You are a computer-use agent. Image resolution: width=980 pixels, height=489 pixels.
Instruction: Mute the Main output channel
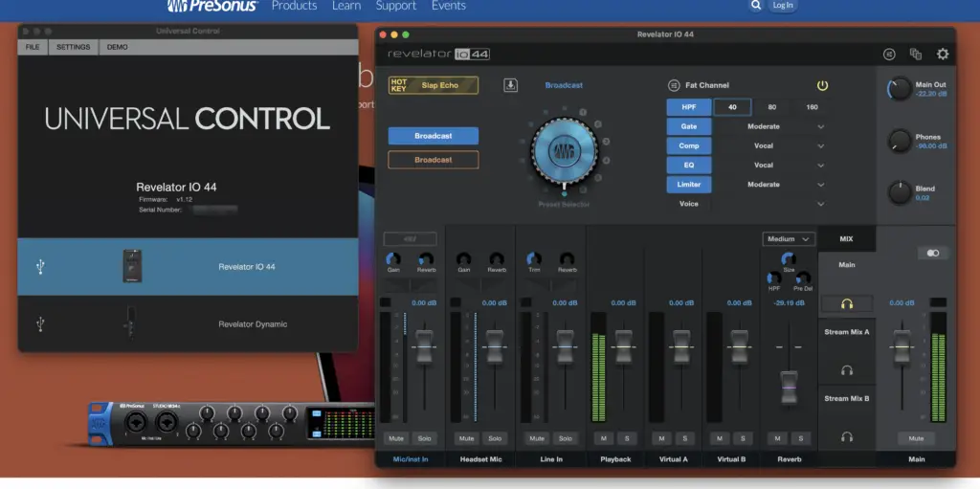[x=916, y=438]
